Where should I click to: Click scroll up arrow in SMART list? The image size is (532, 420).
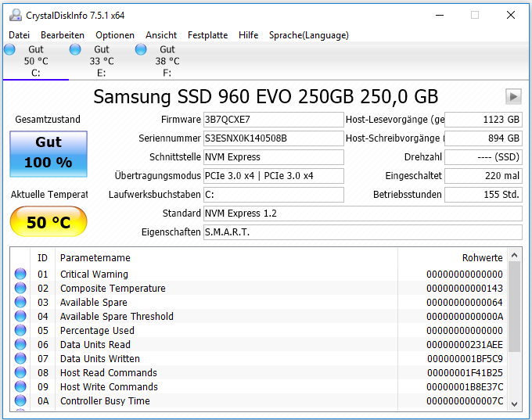point(514,255)
